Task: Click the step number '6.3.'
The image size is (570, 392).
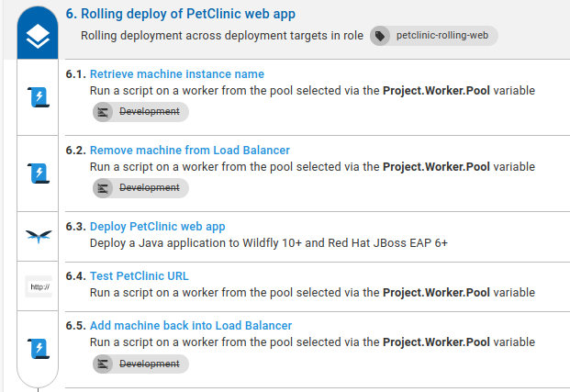Action: (75, 226)
